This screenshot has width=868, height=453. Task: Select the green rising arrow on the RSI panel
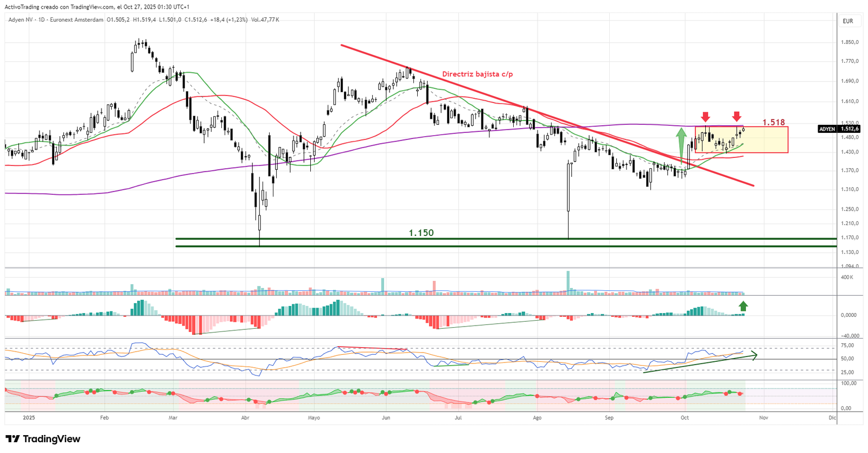coord(700,363)
